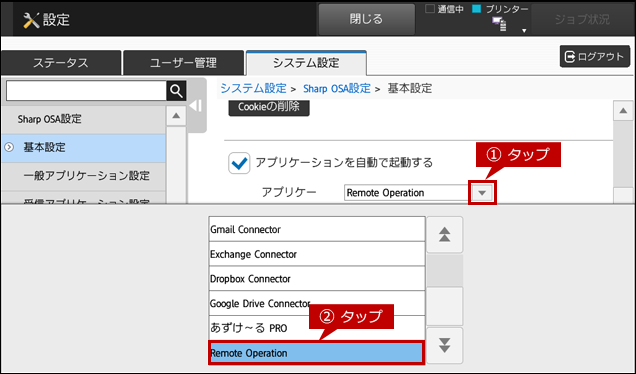This screenshot has height=374, width=636.
Task: Follow the Sharp OSA設定 breadcrumb link
Action: tap(337, 88)
